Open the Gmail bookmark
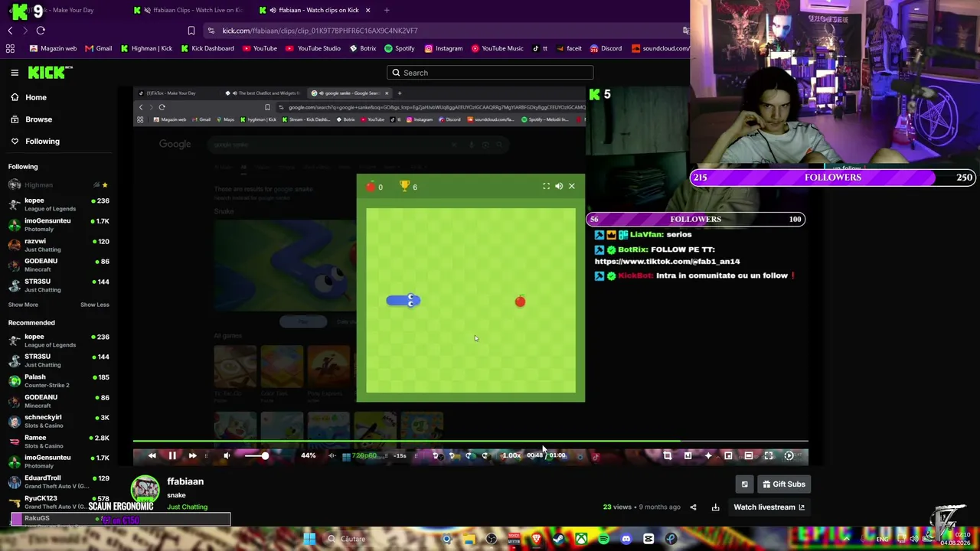Image resolution: width=980 pixels, height=551 pixels. (99, 48)
